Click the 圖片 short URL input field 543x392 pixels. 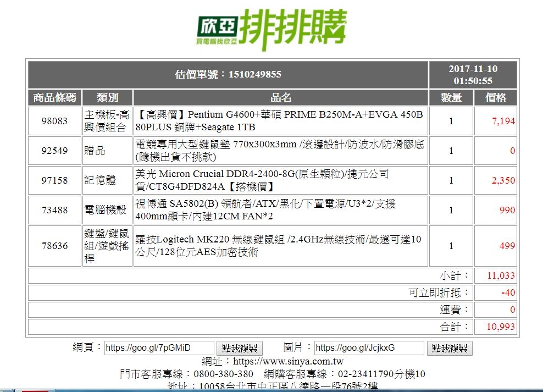[369, 347]
